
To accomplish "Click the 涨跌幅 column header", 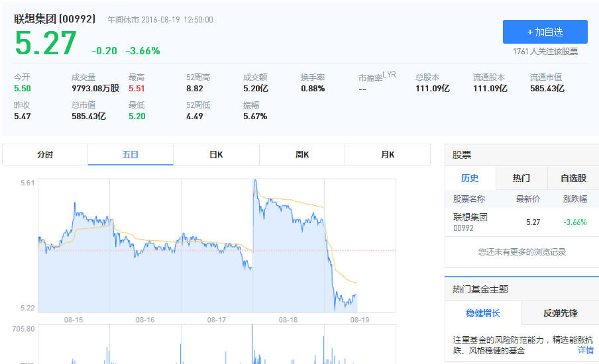I will (574, 199).
